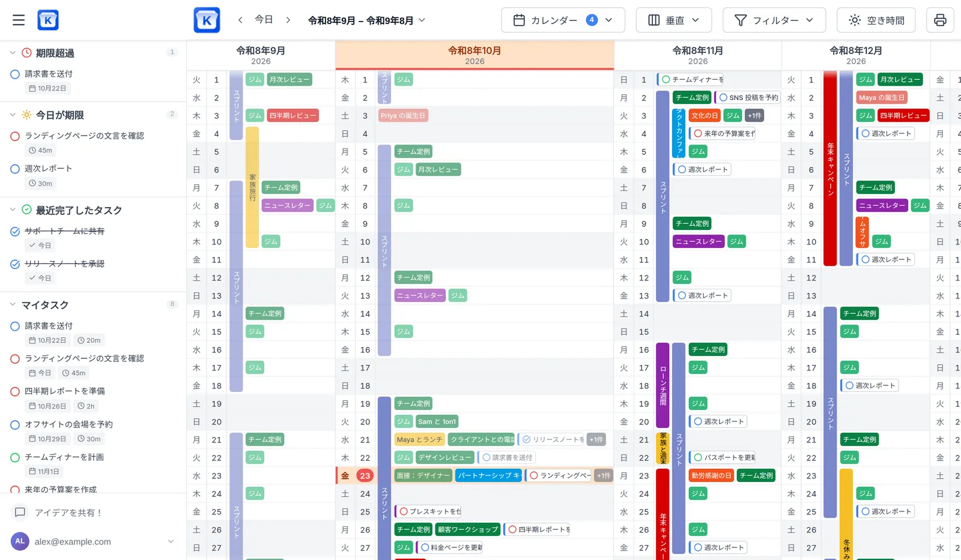Complete ランディングページの文言を確認 in 今日が期限
This screenshot has height=560, width=961.
coord(15,136)
